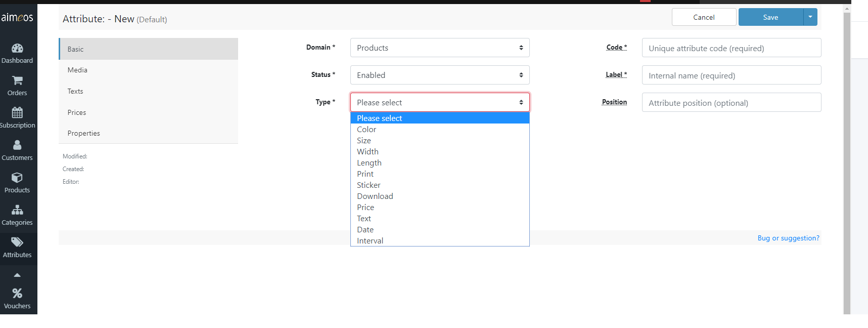Open the Categories sitemap icon

[17, 210]
